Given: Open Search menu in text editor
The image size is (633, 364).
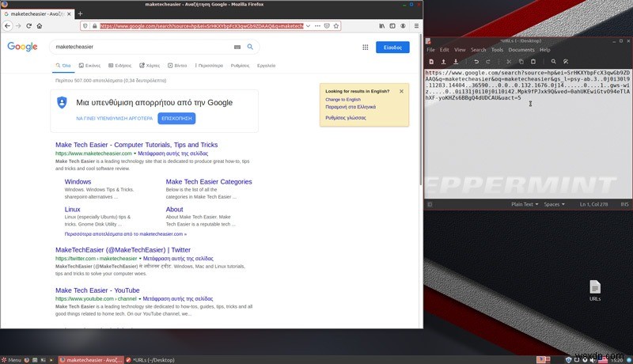Looking at the screenshot, I should [479, 50].
